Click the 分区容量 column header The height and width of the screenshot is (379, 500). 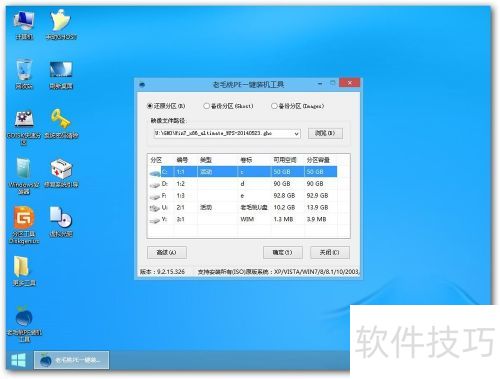click(x=318, y=160)
